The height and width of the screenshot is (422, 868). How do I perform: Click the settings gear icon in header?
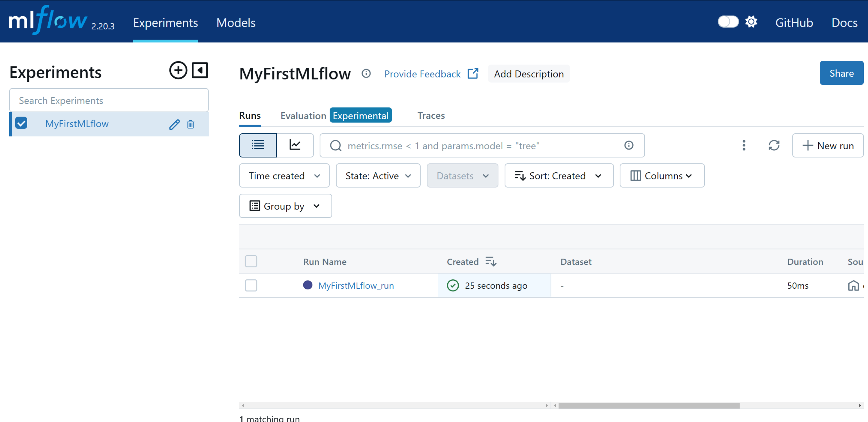pyautogui.click(x=751, y=22)
